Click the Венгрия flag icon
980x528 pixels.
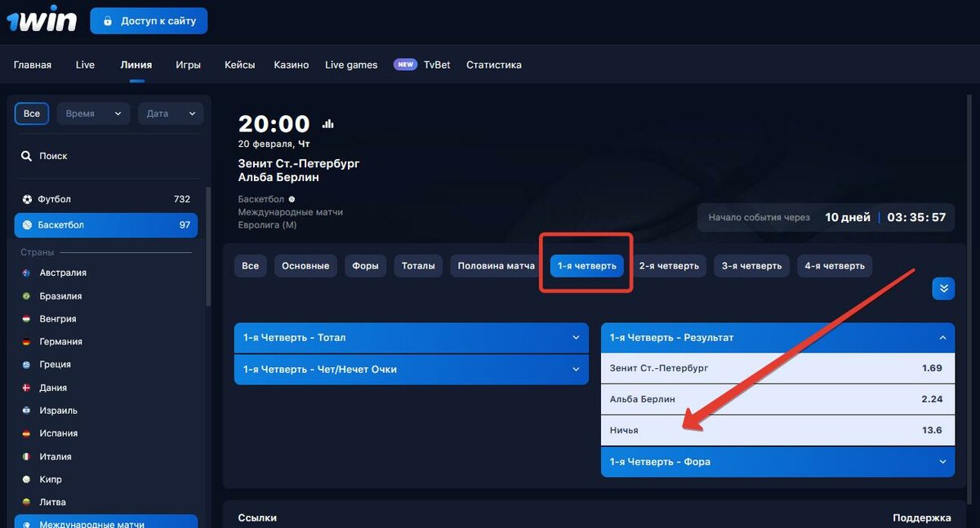coord(27,319)
